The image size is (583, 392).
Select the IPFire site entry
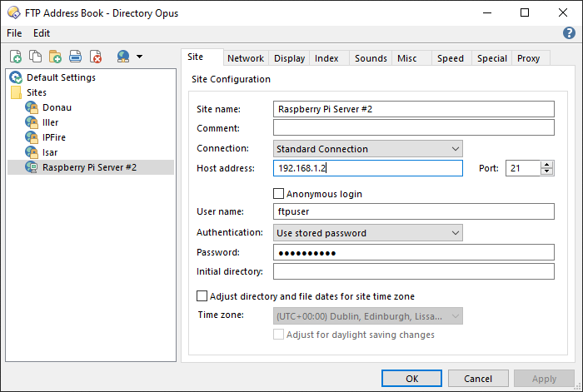54,137
